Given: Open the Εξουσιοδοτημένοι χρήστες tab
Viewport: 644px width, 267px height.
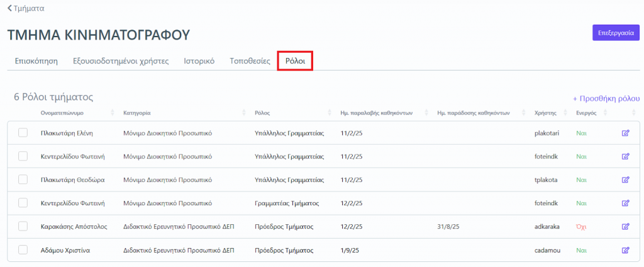Looking at the screenshot, I should click(x=121, y=61).
